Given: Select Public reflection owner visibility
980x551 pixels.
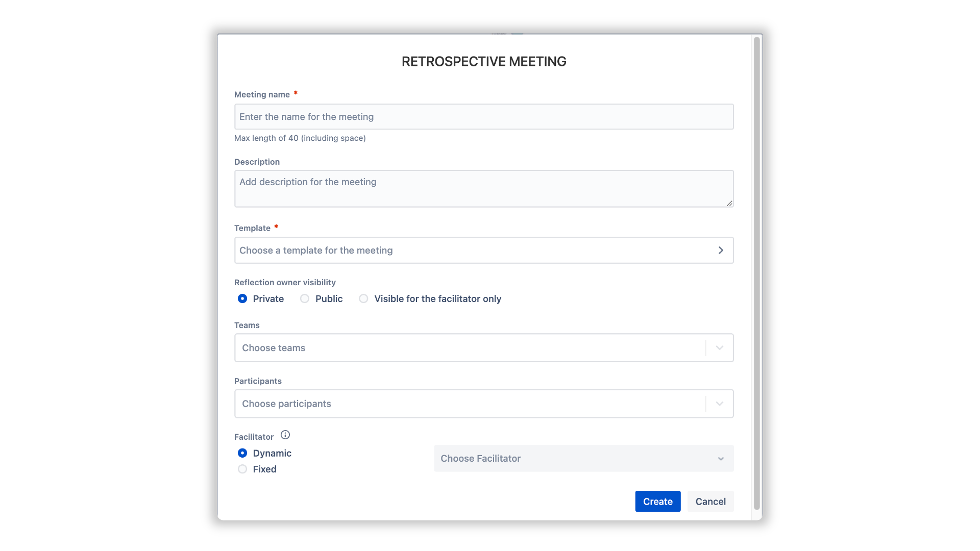Looking at the screenshot, I should pos(305,299).
